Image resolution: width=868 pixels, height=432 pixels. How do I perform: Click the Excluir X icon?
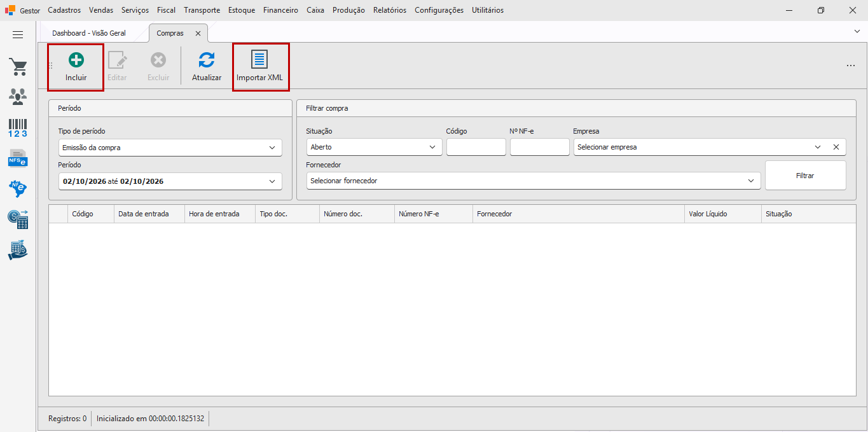[158, 60]
